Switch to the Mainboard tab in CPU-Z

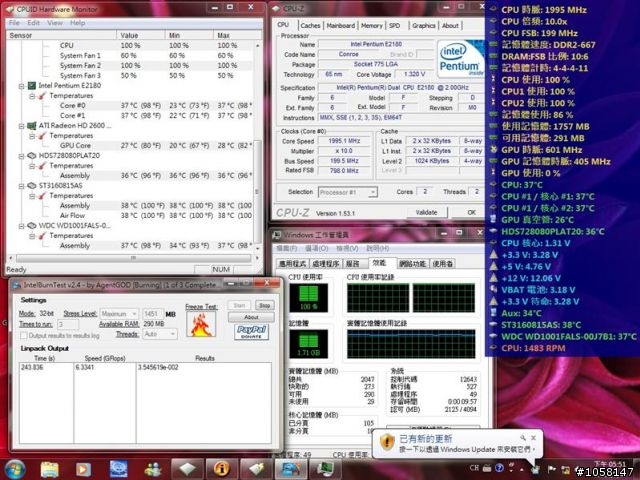[x=340, y=26]
